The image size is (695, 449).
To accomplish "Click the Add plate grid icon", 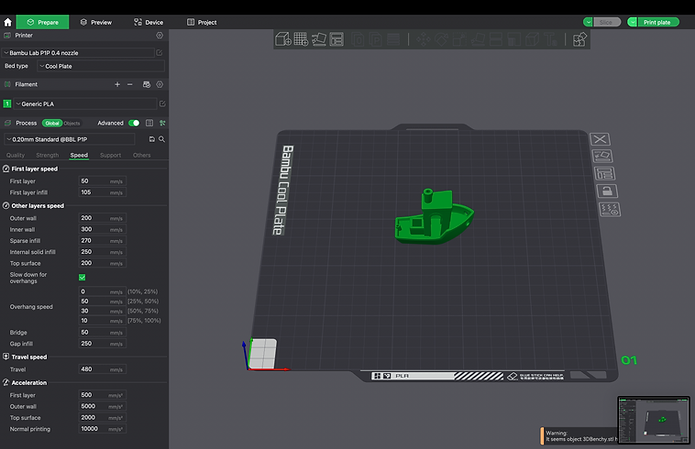I will (301, 39).
